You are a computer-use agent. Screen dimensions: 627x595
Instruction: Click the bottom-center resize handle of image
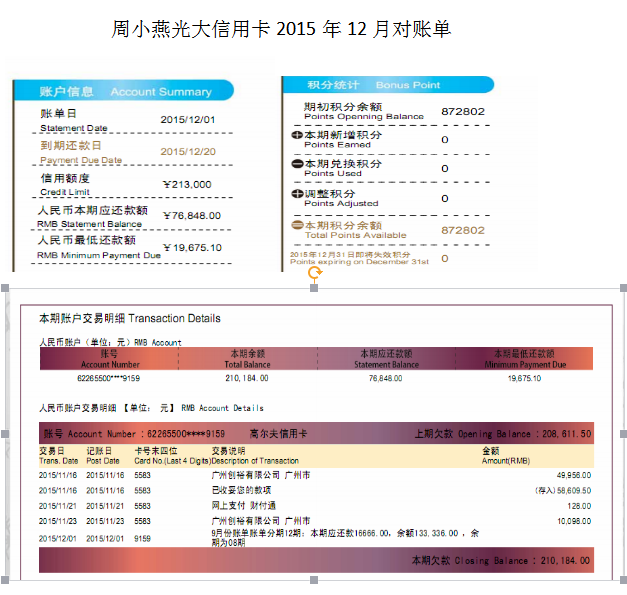pyautogui.click(x=314, y=580)
